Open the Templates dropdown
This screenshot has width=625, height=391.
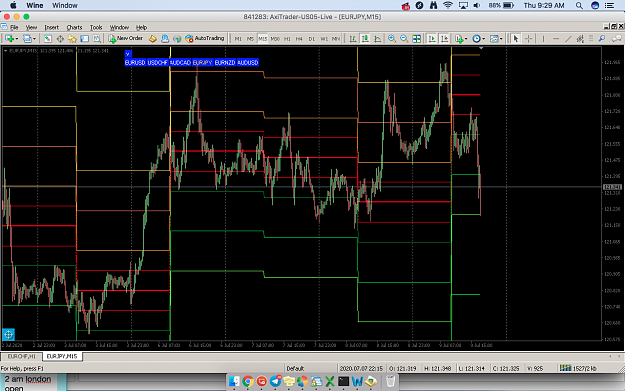(496, 39)
